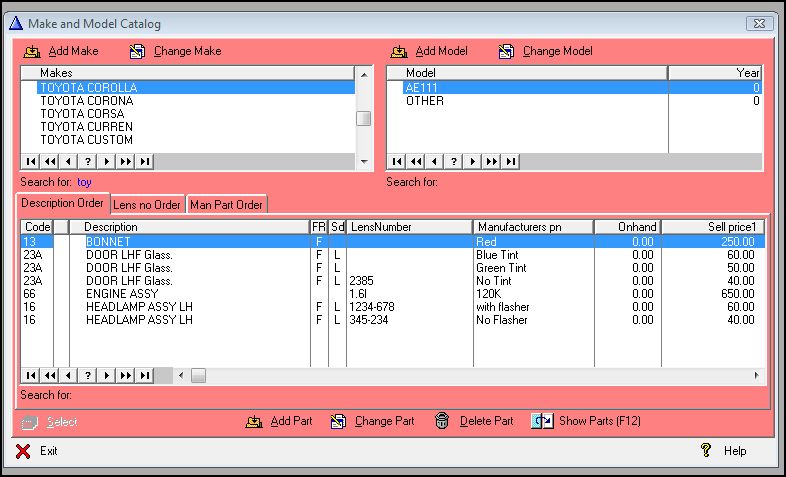Click the Makes list scroll up arrow
The height and width of the screenshot is (477, 786).
click(364, 75)
